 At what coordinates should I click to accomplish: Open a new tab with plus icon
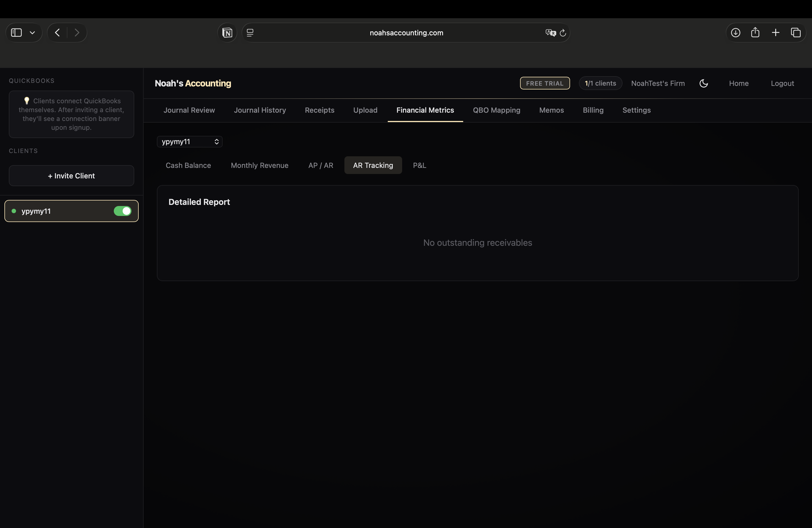pyautogui.click(x=776, y=33)
